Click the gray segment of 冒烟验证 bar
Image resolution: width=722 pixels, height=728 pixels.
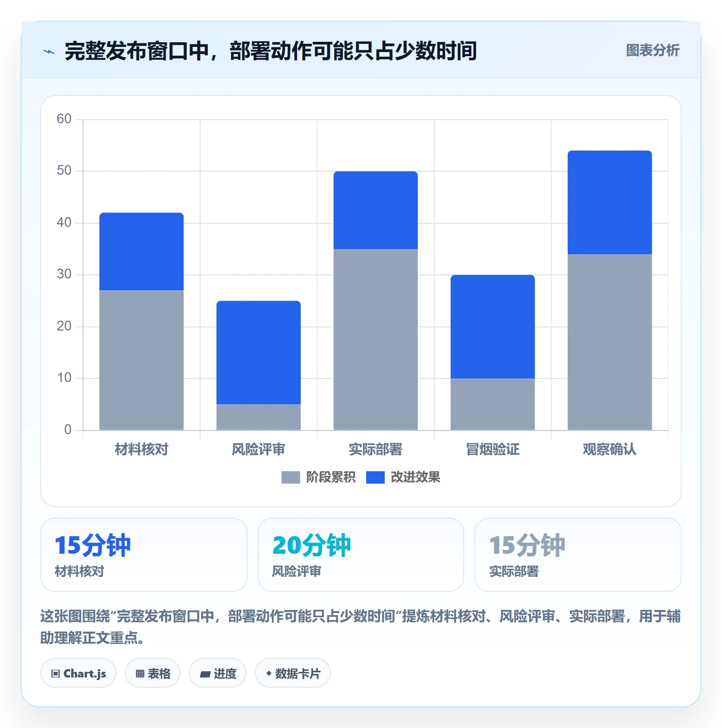pos(493,404)
